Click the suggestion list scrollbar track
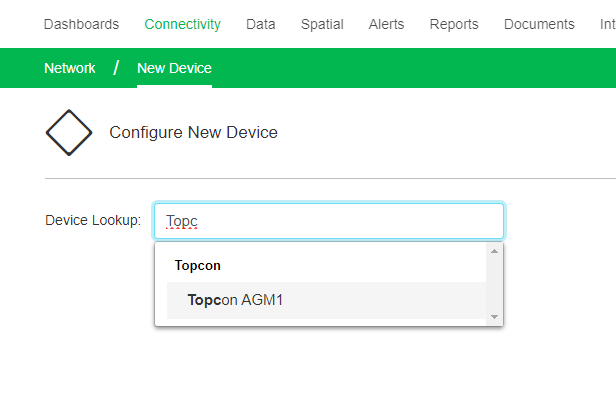 click(x=494, y=284)
